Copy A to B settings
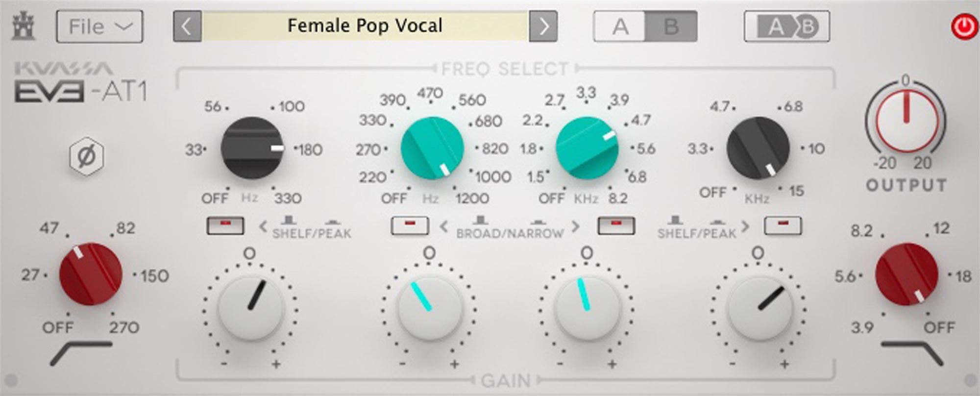Screen dimensions: 980x396 (x=786, y=26)
